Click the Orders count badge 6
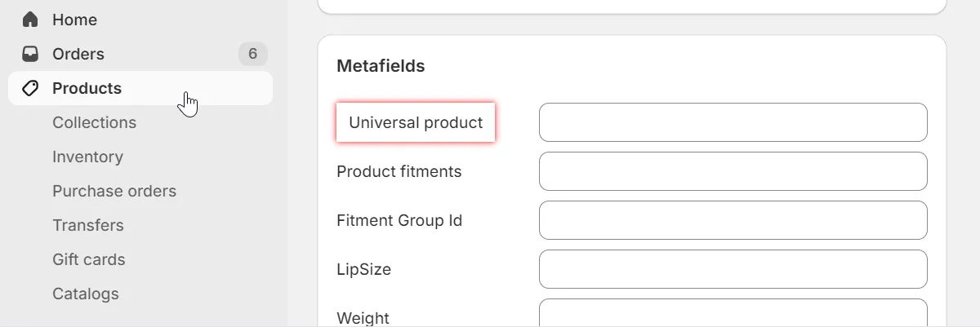Viewport: 980px width, 327px height. (x=252, y=54)
